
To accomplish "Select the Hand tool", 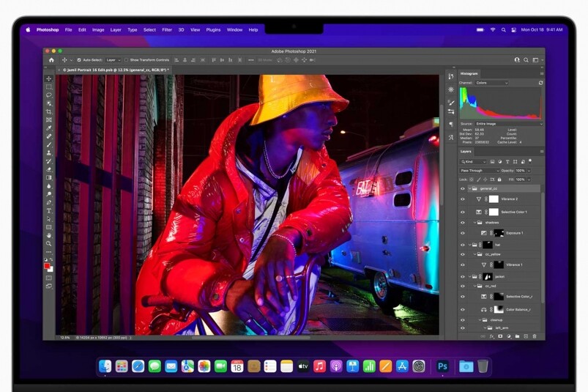I will (49, 236).
